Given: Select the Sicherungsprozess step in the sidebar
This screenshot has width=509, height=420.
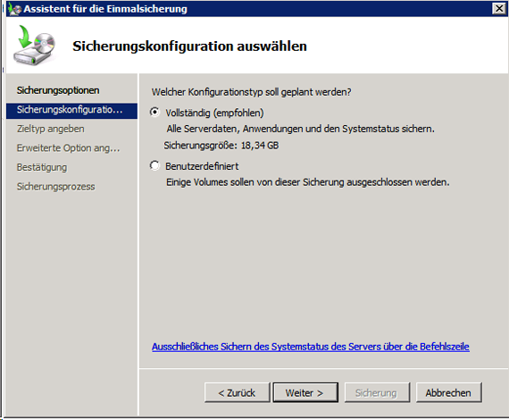Looking at the screenshot, I should pos(56,187).
